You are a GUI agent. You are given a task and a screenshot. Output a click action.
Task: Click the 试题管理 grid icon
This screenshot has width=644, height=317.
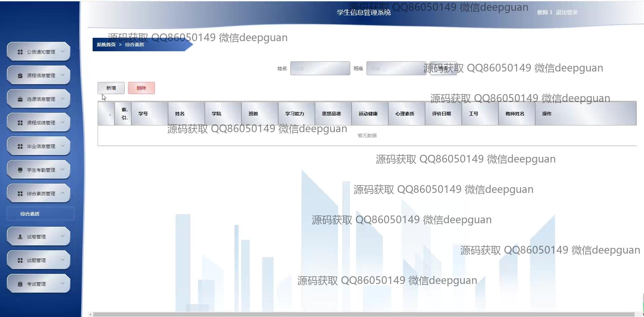tap(20, 260)
